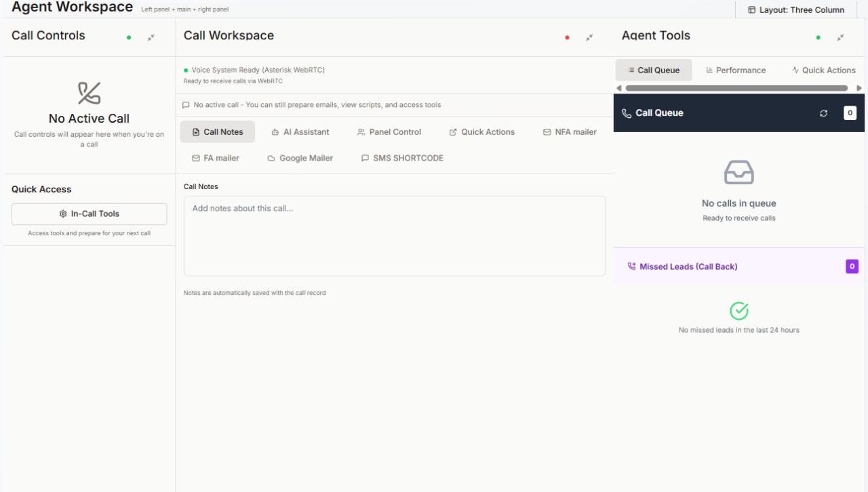Screen dimensions: 868x492
Task: Open the Quick Actions tab in Call Workspace
Action: tap(482, 132)
